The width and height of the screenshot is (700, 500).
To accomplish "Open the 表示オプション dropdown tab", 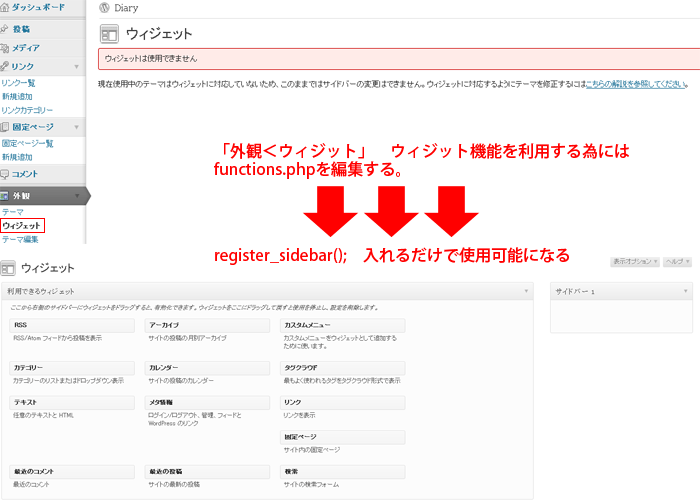I will [x=634, y=261].
